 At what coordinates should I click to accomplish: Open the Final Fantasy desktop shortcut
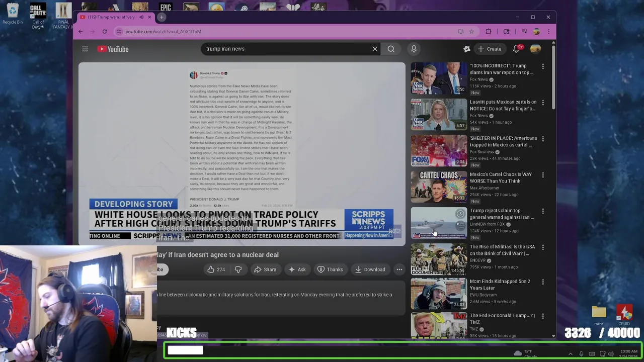[63, 16]
